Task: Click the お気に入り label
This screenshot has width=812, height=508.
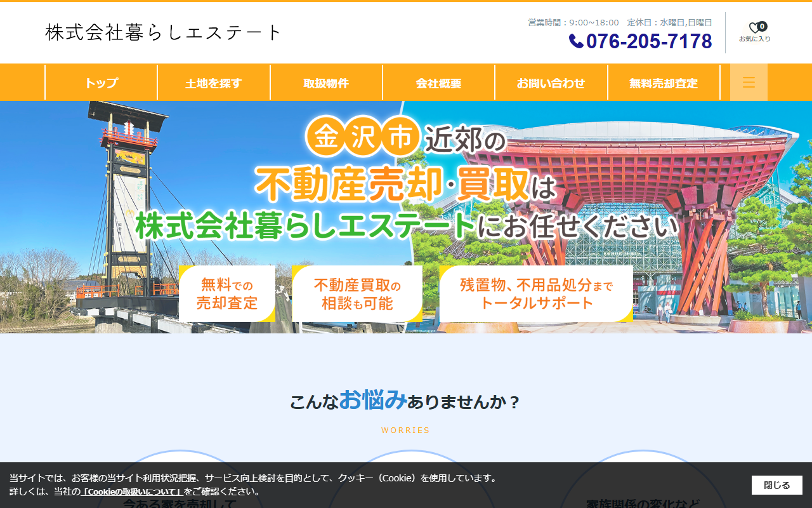Action: [755, 39]
